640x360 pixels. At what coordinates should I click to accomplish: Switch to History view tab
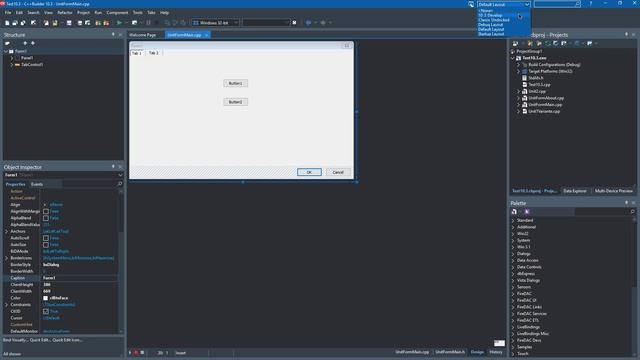click(x=496, y=352)
